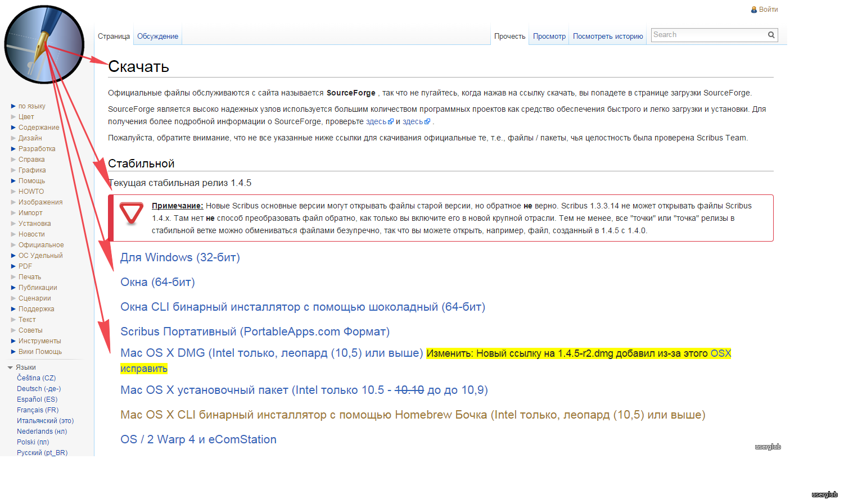Open the Импорт sidebar category
This screenshot has width=844, height=504.
pyautogui.click(x=30, y=213)
